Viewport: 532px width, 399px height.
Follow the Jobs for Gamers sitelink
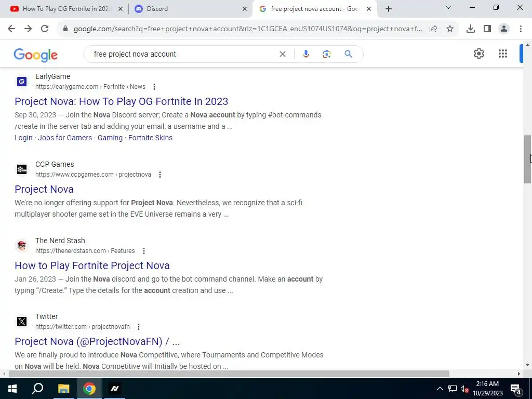[65, 138]
